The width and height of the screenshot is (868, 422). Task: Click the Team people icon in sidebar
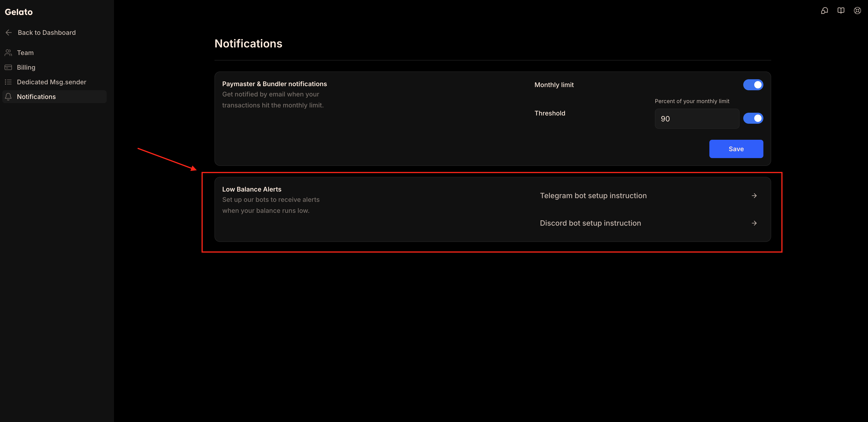coord(8,53)
